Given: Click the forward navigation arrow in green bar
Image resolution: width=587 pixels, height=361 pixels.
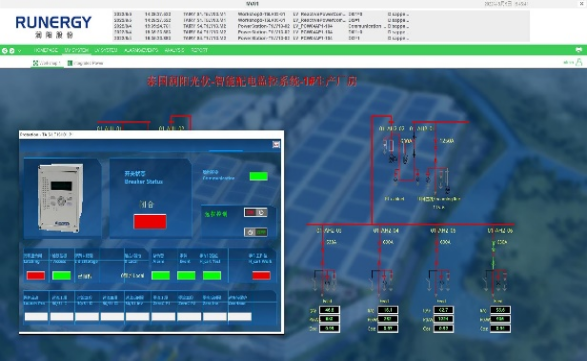Looking at the screenshot, I should click(12, 51).
